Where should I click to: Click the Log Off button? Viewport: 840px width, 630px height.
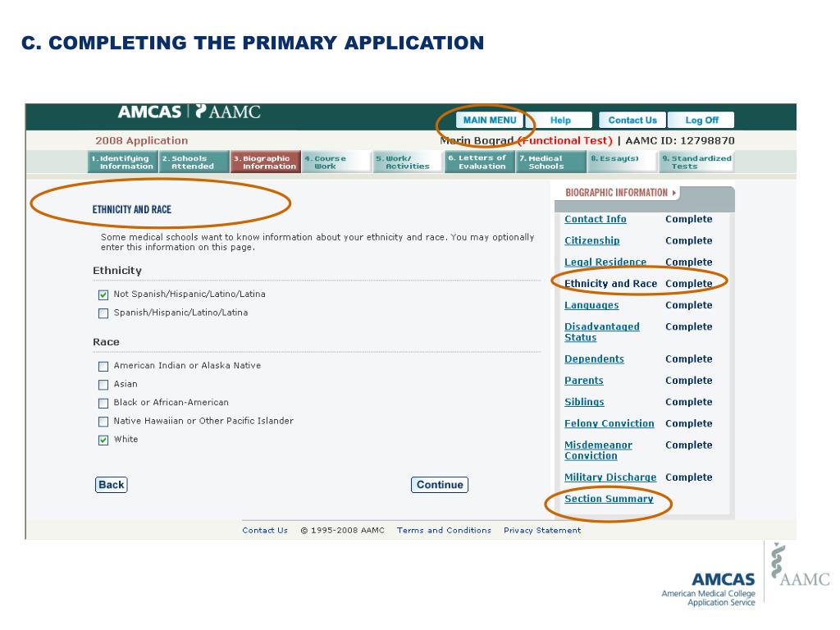tap(702, 120)
